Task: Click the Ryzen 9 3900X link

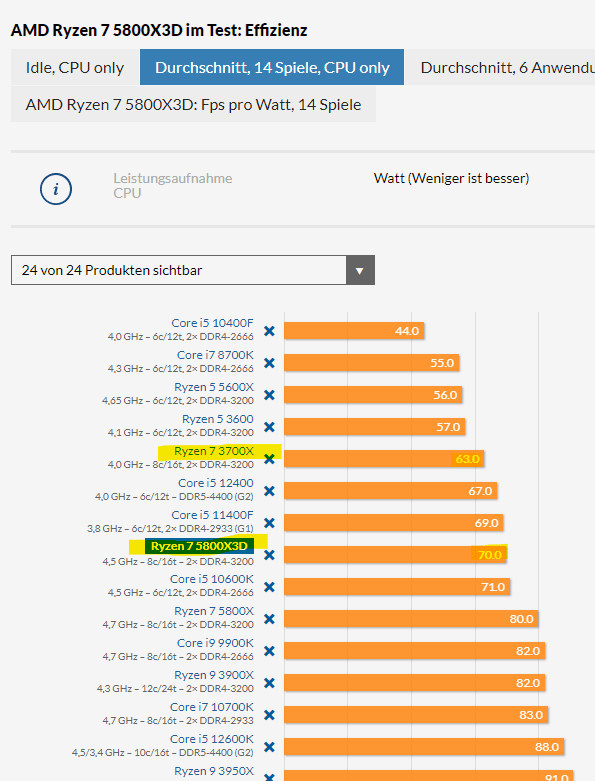Action: coord(214,675)
